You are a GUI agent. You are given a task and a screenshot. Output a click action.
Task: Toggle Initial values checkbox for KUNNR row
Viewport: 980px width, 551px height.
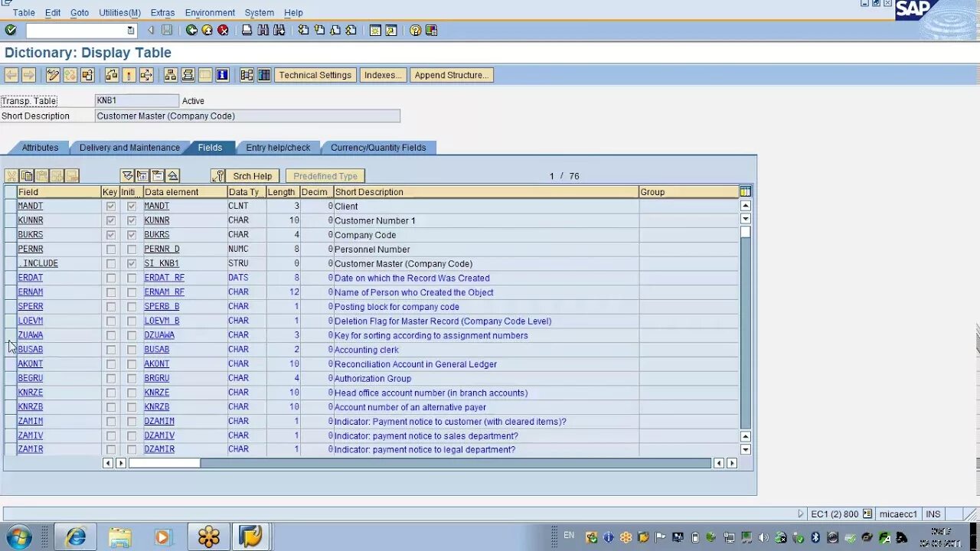point(132,220)
